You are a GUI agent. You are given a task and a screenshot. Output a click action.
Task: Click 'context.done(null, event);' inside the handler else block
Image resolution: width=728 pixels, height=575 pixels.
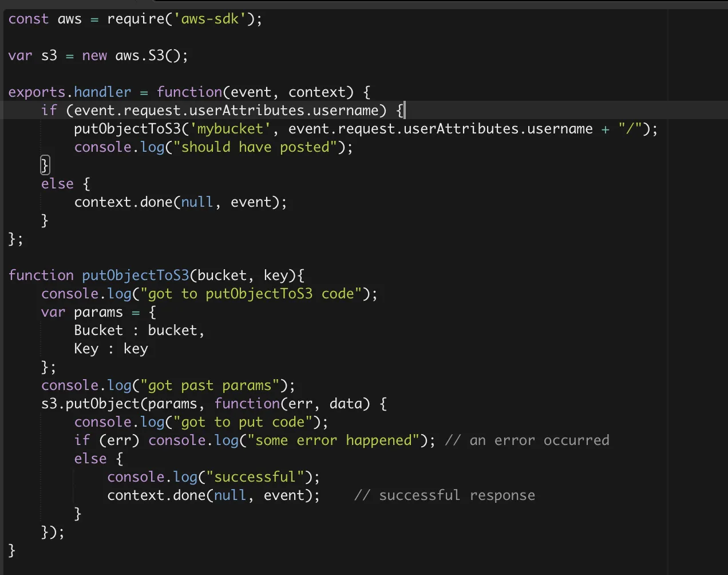click(x=180, y=202)
